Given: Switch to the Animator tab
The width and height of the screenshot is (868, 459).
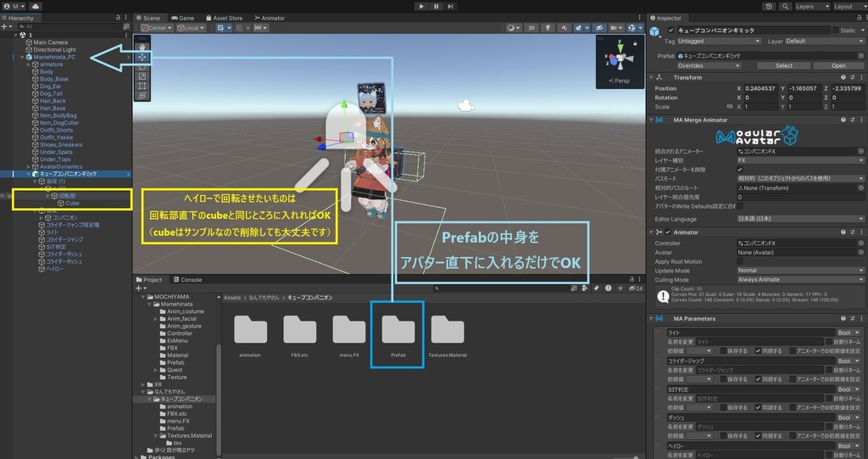Looking at the screenshot, I should click(270, 18).
